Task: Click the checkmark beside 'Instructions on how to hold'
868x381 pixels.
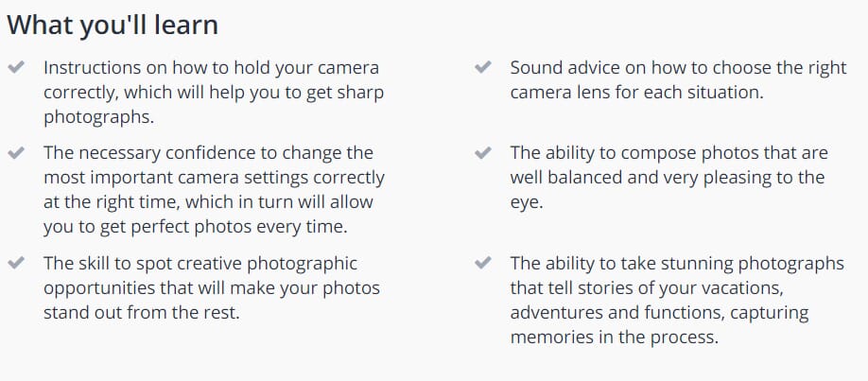Action: pos(16,67)
